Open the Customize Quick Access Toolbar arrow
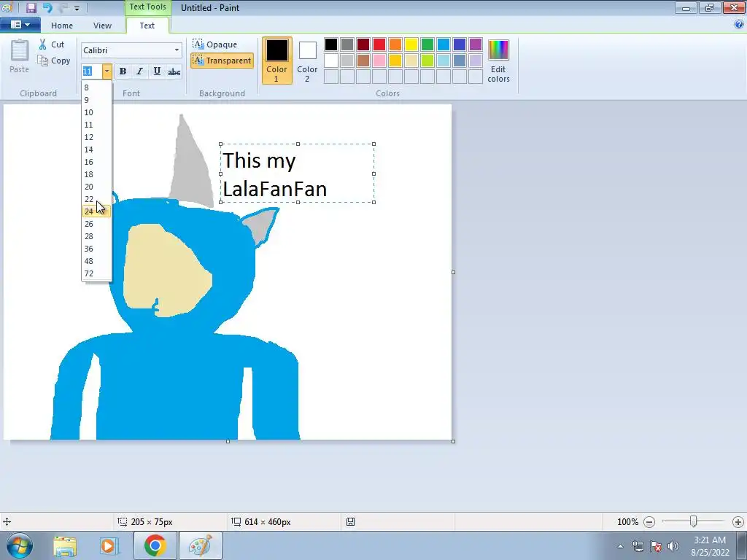This screenshot has width=747, height=560. 77,8
